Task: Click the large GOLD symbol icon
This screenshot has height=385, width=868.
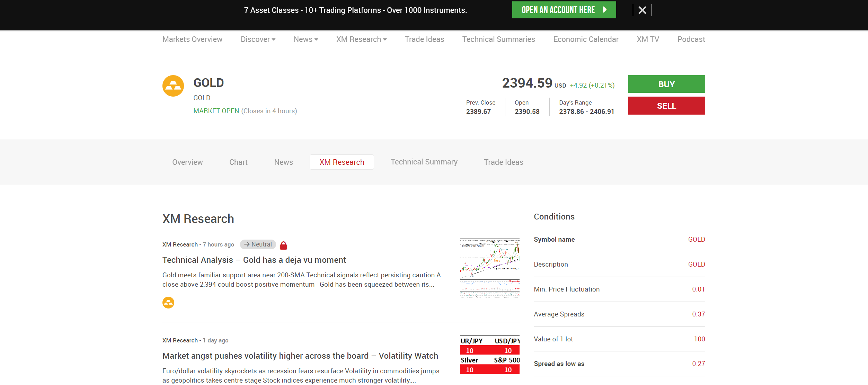Action: pyautogui.click(x=173, y=86)
